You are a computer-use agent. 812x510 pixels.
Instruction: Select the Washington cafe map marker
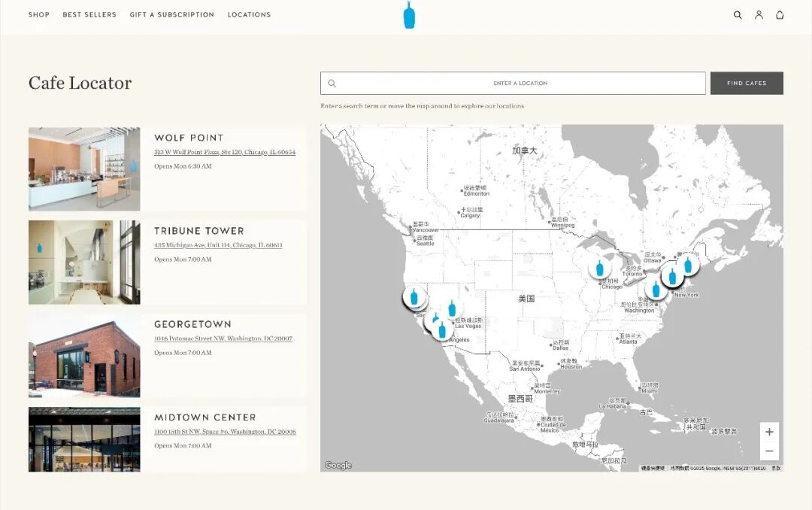[x=656, y=289]
